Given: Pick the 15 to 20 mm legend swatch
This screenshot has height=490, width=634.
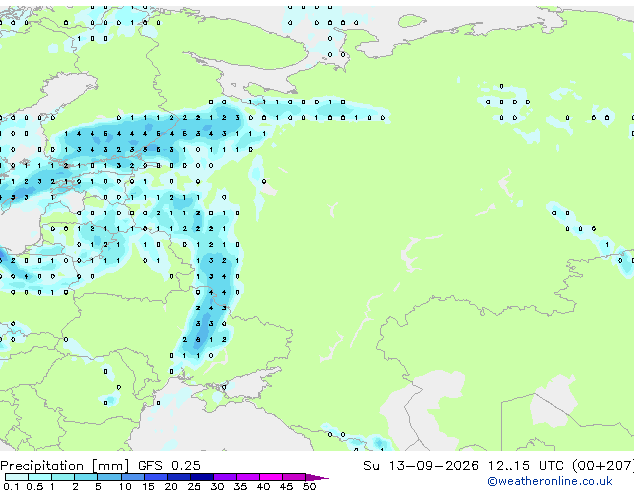Looking at the screenshot, I should (155, 477).
